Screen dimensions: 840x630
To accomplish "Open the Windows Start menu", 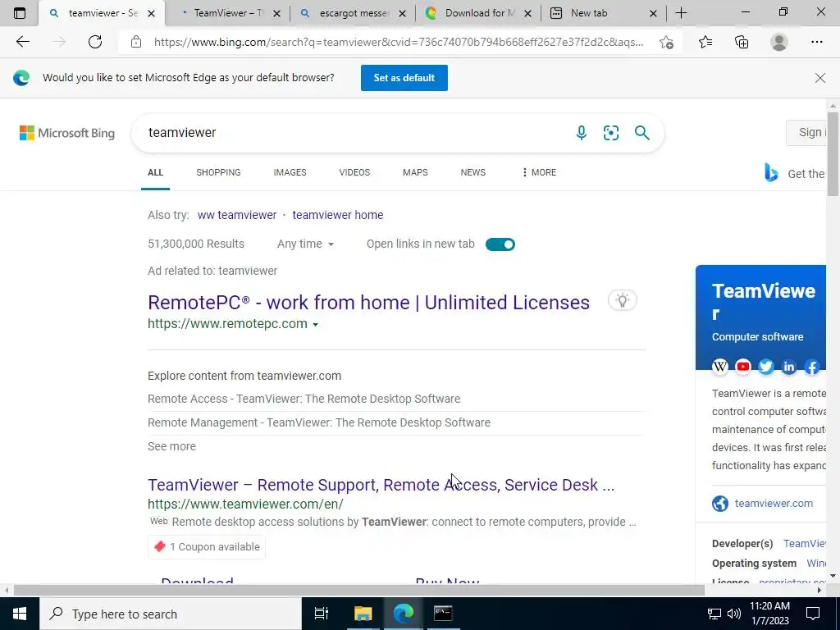I will tap(20, 614).
